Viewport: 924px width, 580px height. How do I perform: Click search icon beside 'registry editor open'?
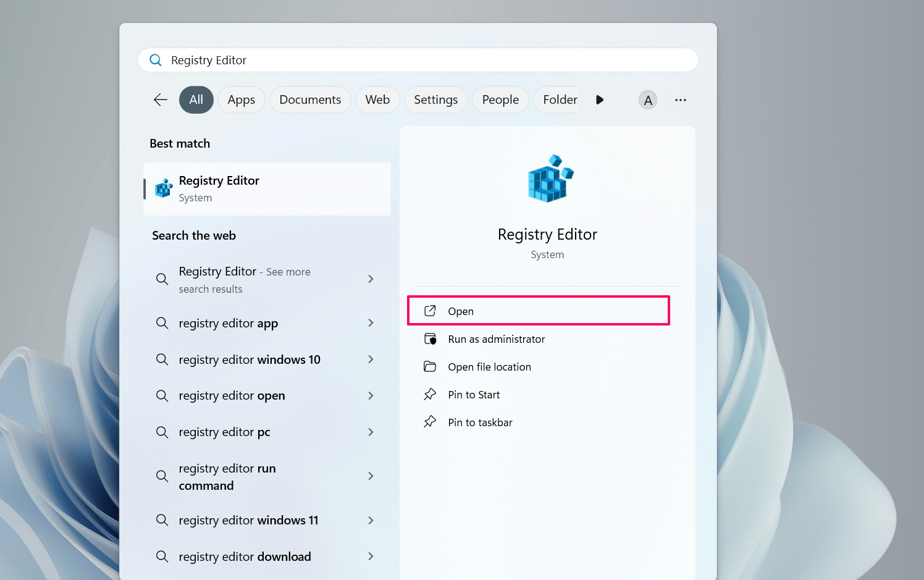[162, 395]
